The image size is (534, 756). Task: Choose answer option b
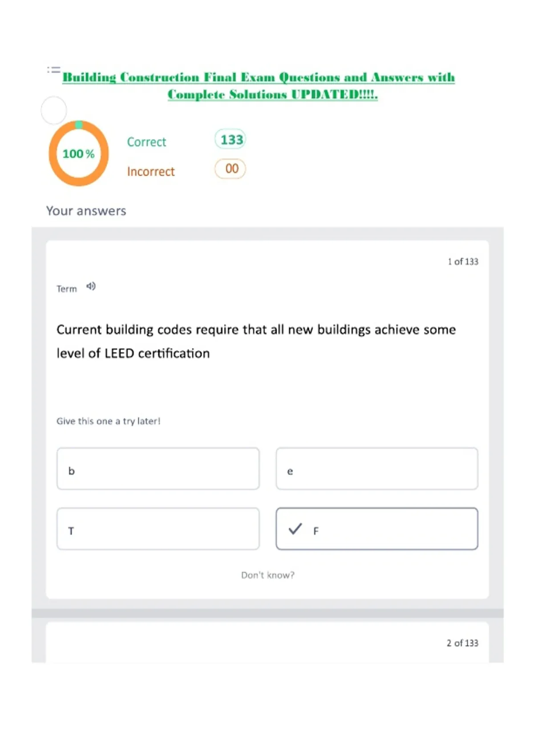point(158,469)
